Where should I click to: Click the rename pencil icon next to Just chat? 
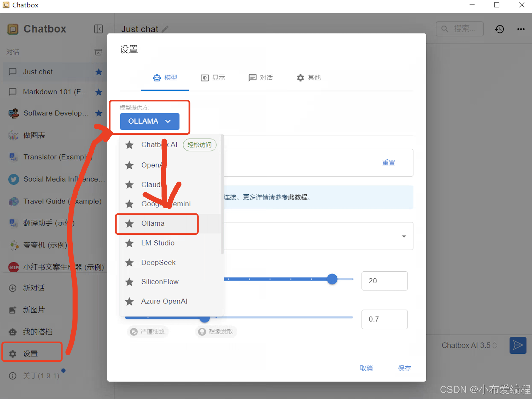165,29
